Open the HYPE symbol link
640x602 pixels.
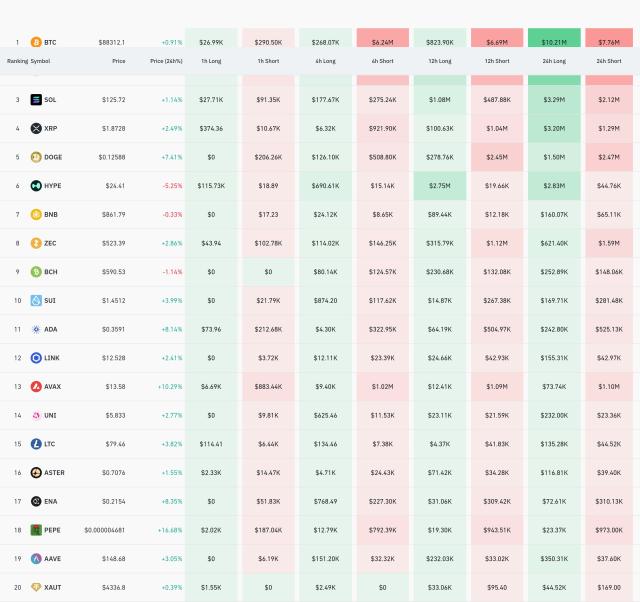pos(53,186)
